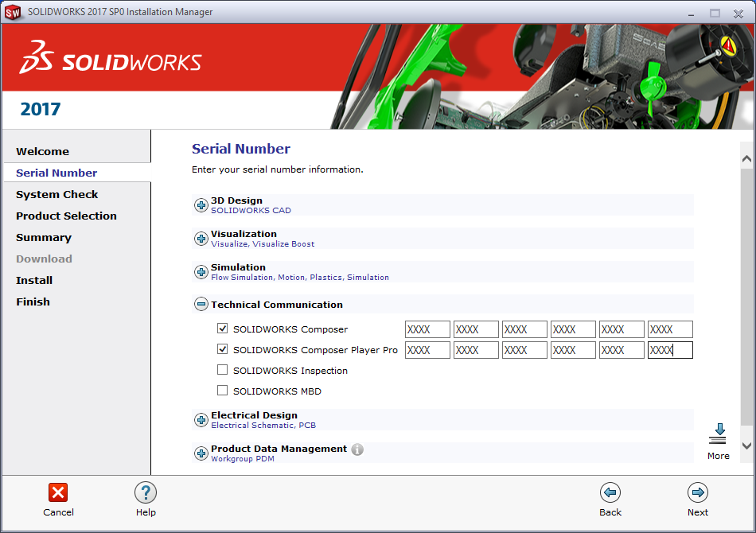Click the Workgroup PDM link text
The height and width of the screenshot is (533, 756).
point(243,459)
